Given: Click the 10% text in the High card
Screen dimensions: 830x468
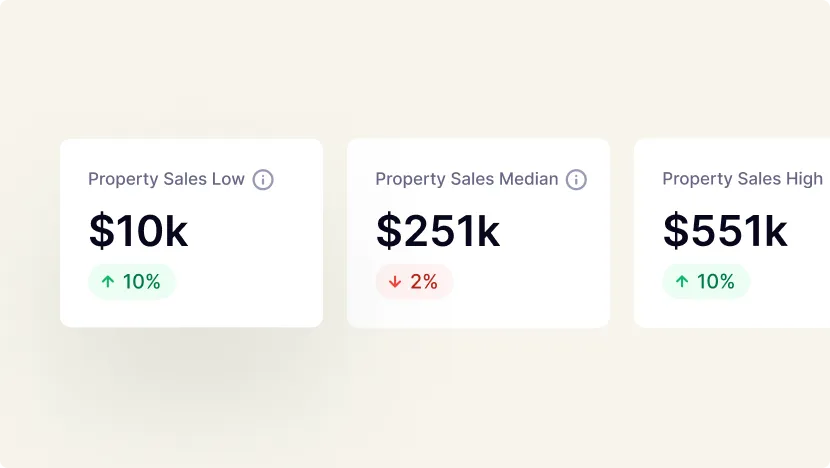Looking at the screenshot, I should pos(716,282).
